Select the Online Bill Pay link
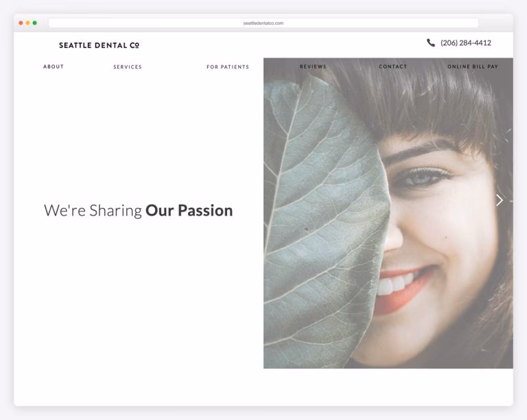The image size is (527, 420). [473, 67]
